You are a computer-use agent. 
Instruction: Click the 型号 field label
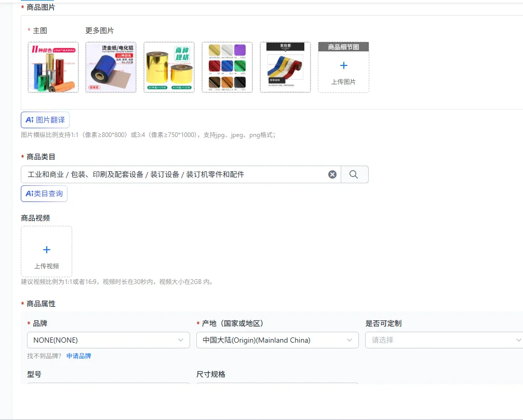[34, 374]
